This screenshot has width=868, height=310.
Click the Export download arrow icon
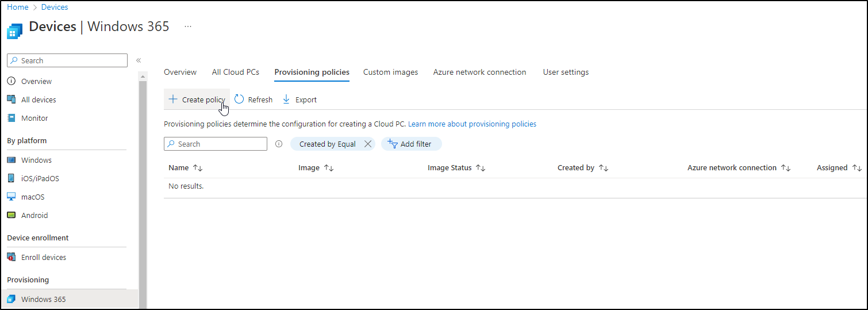pos(286,99)
